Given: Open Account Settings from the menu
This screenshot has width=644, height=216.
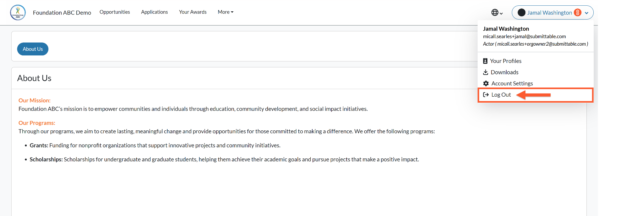Looking at the screenshot, I should (536, 83).
